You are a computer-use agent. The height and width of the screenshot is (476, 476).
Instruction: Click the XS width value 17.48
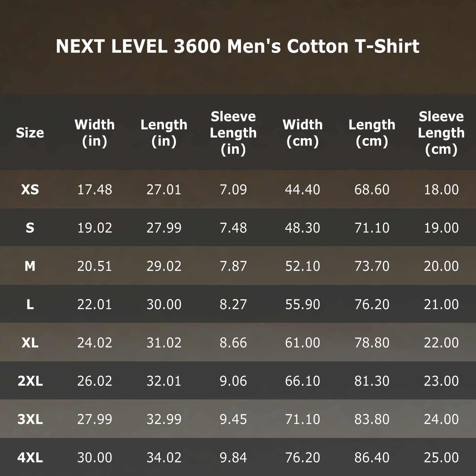click(x=95, y=190)
